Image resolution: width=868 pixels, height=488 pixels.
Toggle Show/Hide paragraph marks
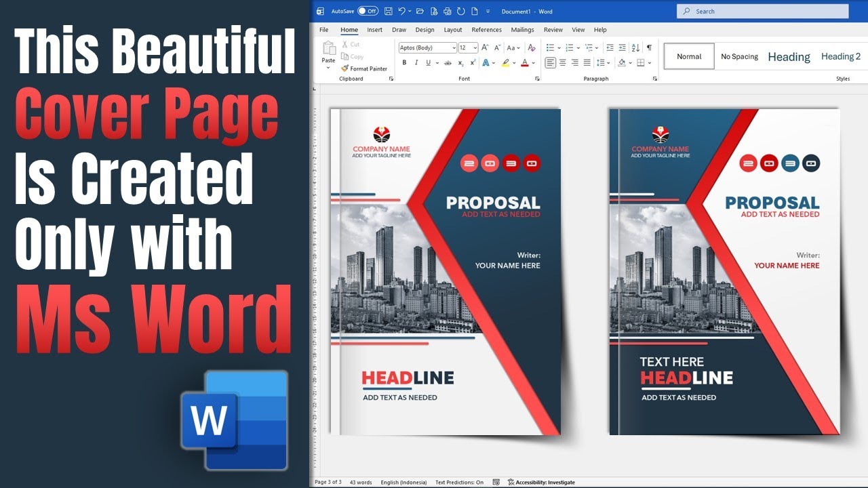pos(649,47)
